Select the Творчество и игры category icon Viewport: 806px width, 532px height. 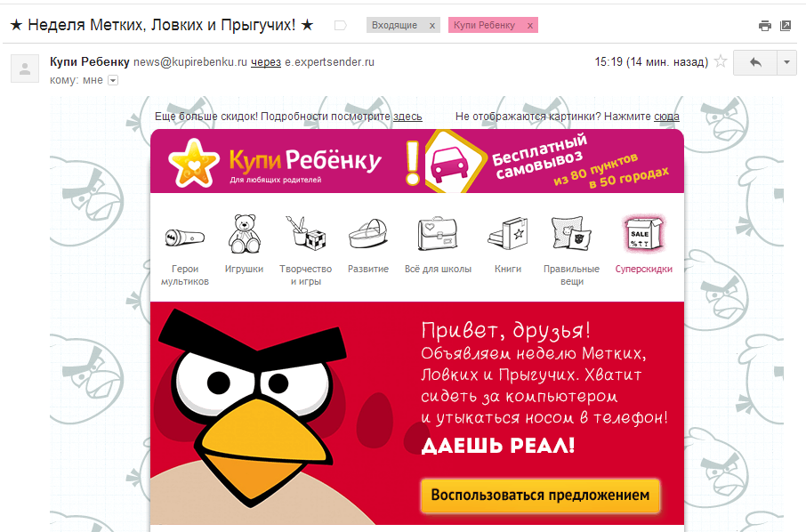(x=306, y=233)
